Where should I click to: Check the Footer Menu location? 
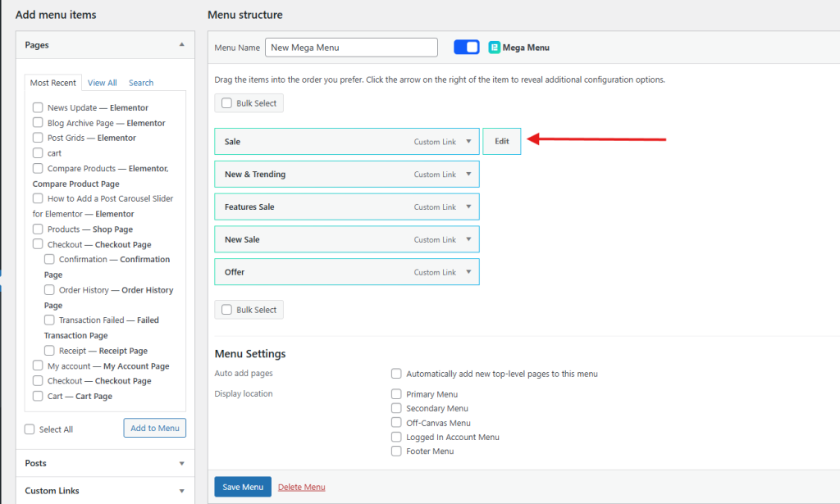396,451
